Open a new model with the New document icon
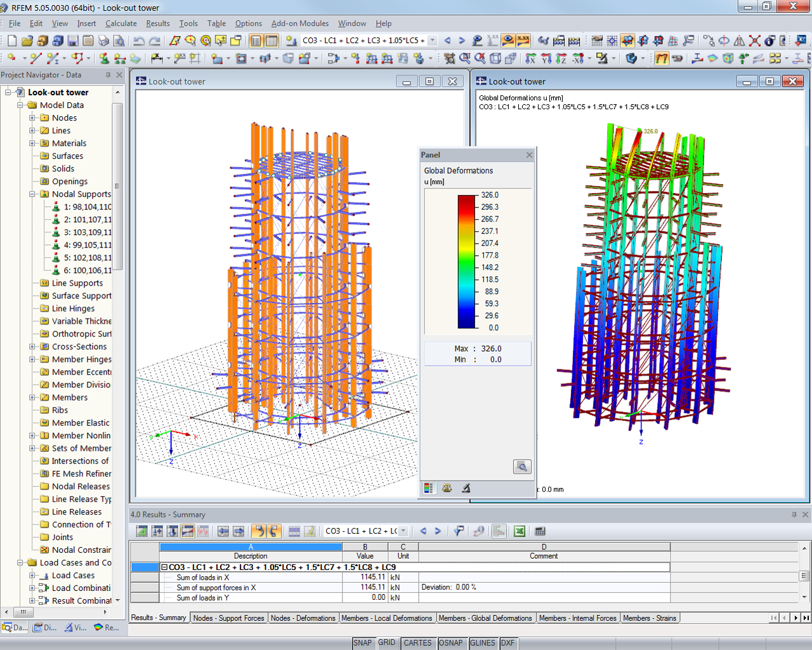This screenshot has width=812, height=650. pos(11,41)
